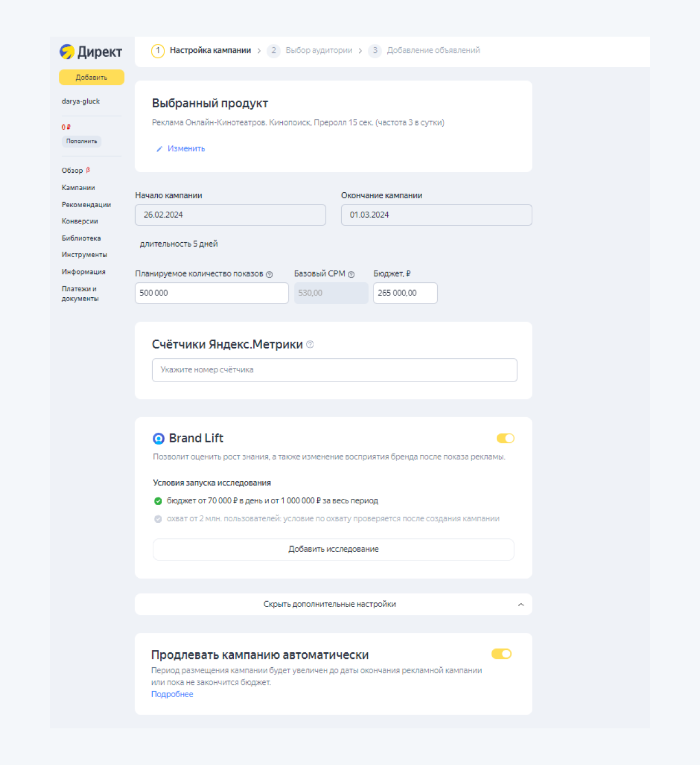Viewport: 700px width, 765px height.
Task: Follow the Подробнее link
Action: pyautogui.click(x=172, y=694)
